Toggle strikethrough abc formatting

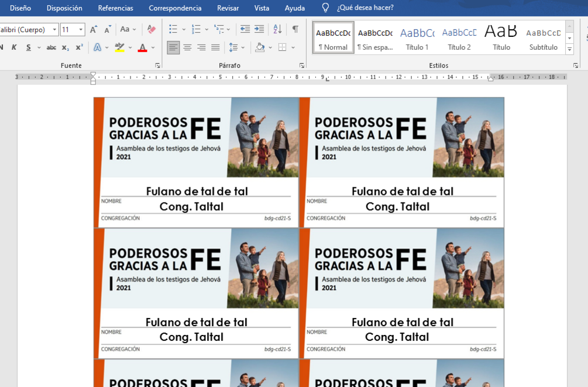51,47
